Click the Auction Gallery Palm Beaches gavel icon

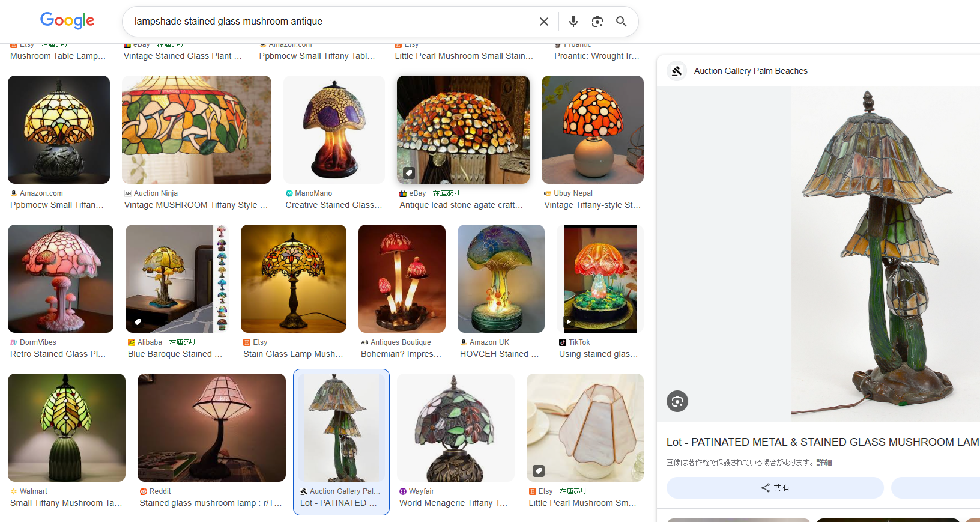coord(677,71)
